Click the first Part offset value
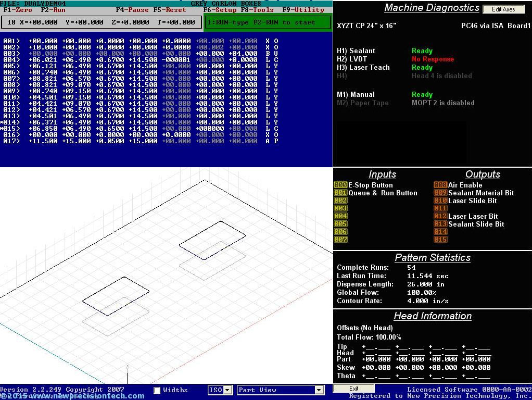This screenshot has width=532, height=400. pyautogui.click(x=376, y=359)
